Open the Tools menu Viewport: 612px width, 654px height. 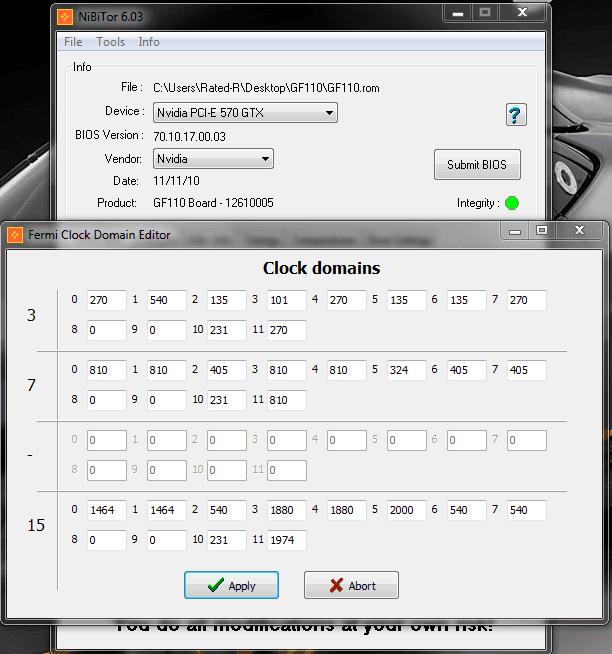(x=110, y=42)
